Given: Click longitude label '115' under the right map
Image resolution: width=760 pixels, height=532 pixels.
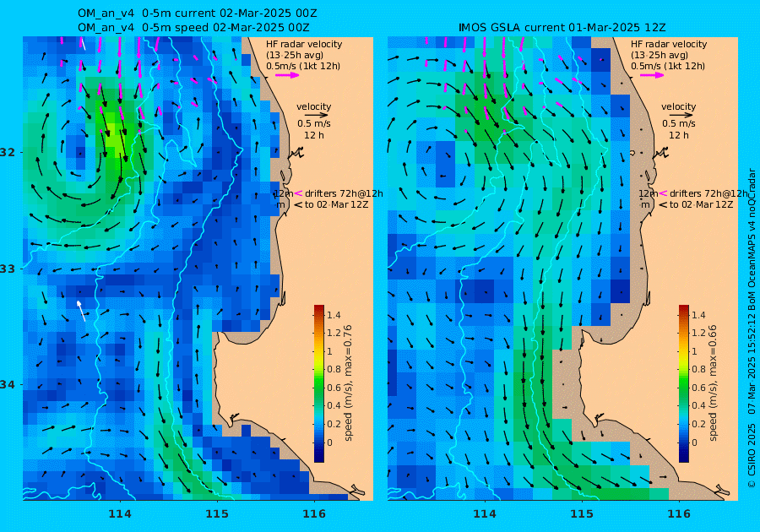Looking at the screenshot, I should point(582,513).
